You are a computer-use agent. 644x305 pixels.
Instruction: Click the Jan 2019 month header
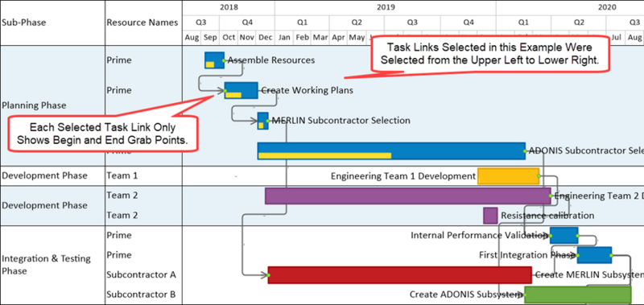coord(284,37)
